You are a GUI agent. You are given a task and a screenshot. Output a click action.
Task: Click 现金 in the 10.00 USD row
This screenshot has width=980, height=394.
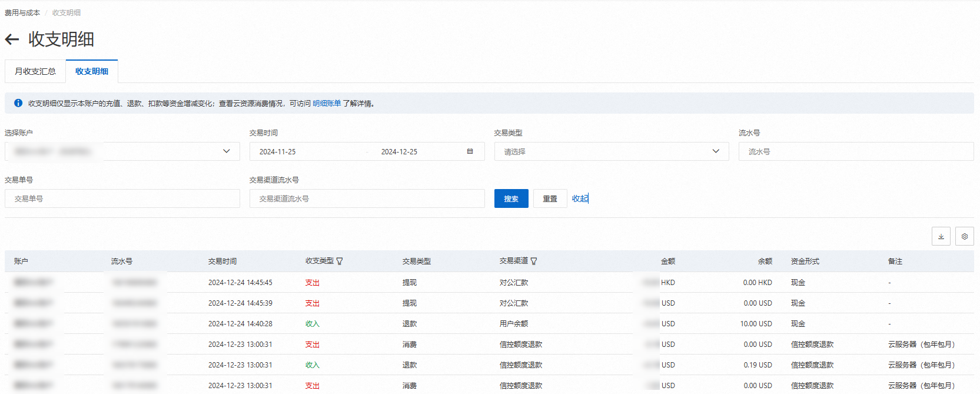click(798, 323)
